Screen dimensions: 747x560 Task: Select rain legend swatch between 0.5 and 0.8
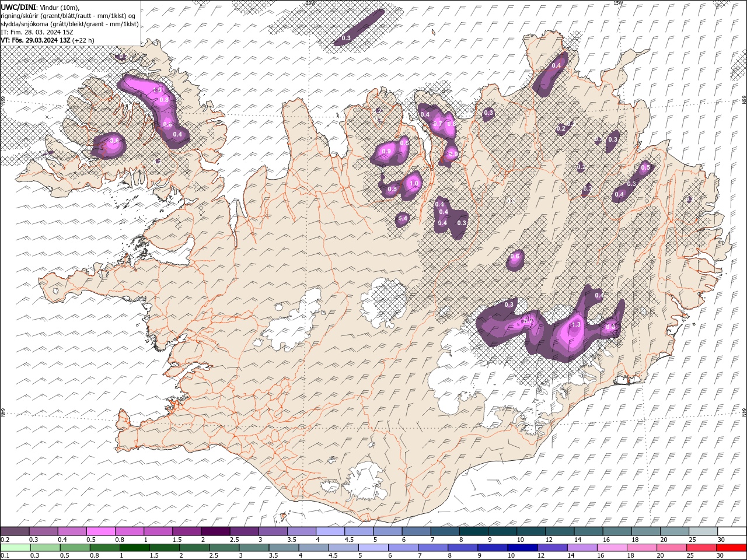tap(75, 548)
